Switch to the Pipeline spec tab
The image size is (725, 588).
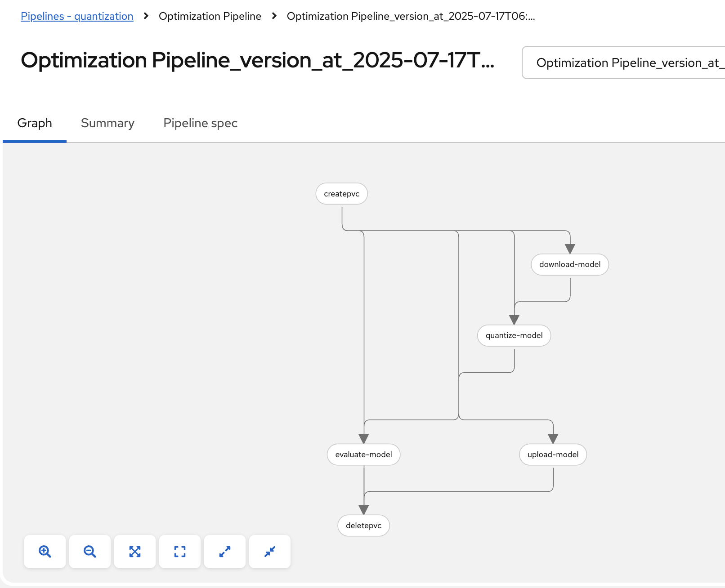(x=201, y=123)
